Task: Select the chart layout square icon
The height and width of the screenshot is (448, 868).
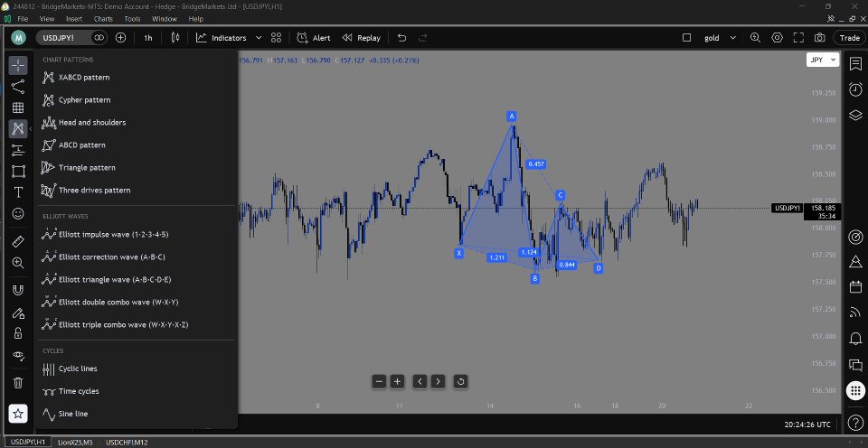Action: pos(687,38)
